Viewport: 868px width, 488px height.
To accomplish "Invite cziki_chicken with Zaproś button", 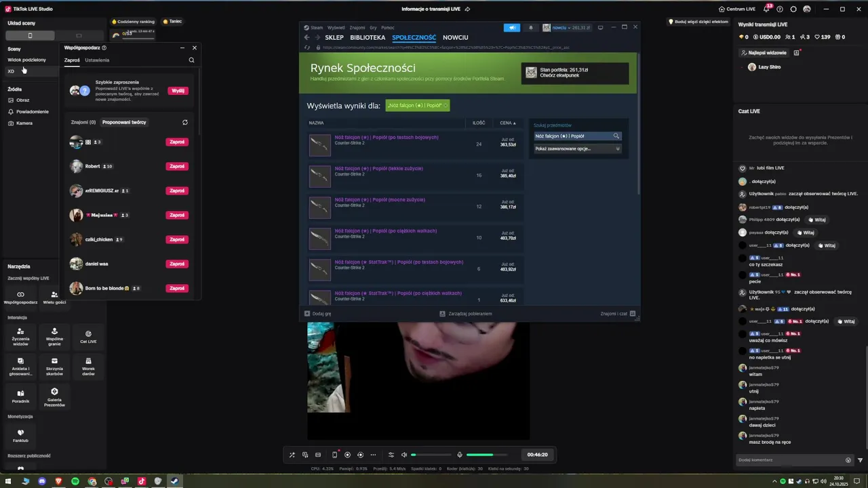I will (x=177, y=240).
